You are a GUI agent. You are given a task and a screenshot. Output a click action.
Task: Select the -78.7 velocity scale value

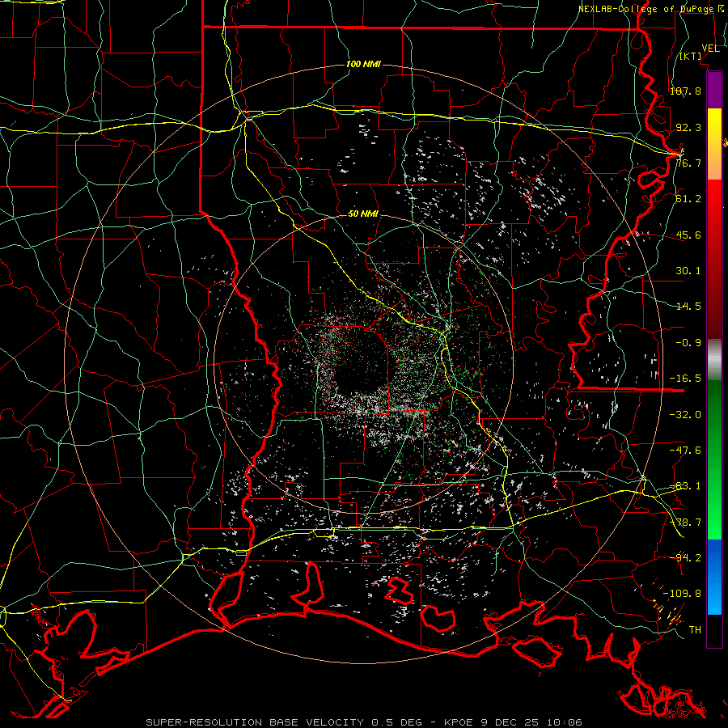(685, 523)
